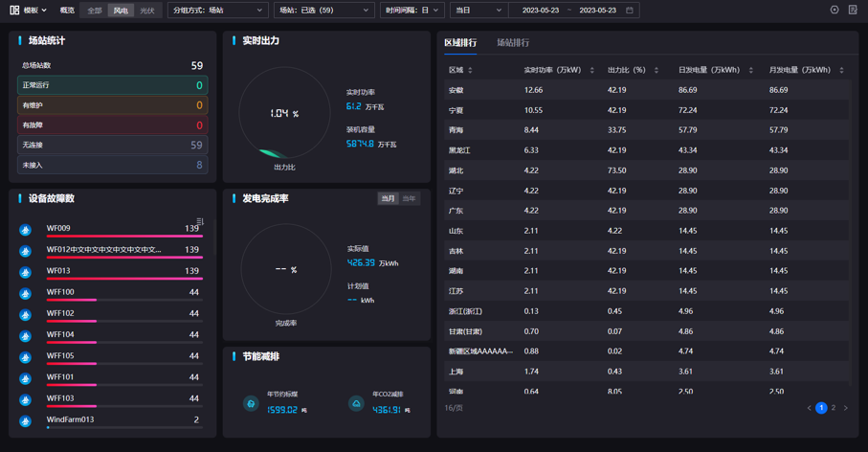This screenshot has width=868, height=452.
Task: Select the 光伏 filter toggle
Action: pos(146,11)
